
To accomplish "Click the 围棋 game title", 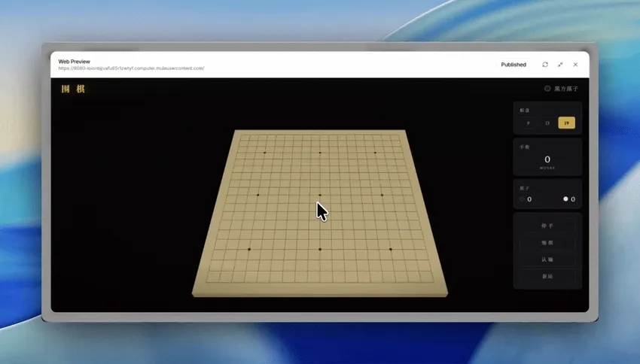I will [73, 89].
